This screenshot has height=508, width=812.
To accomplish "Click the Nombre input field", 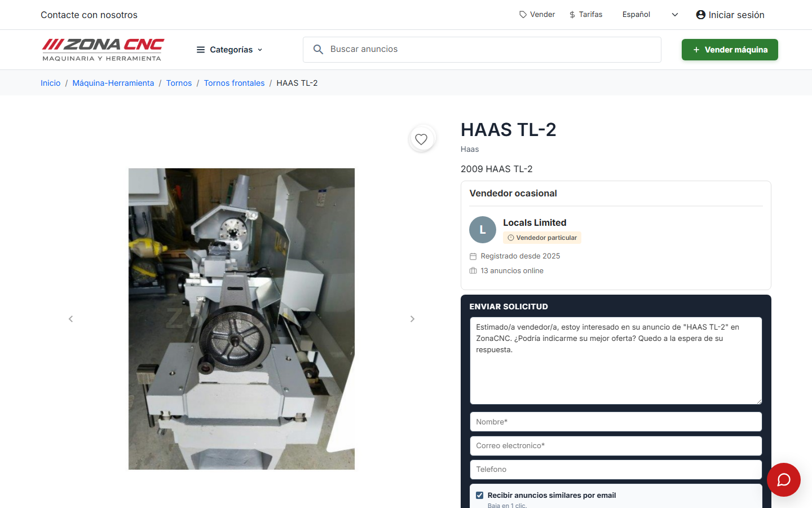I will [x=616, y=422].
